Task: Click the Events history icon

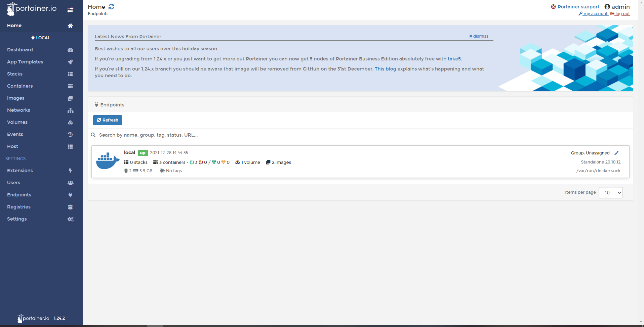Action: [x=70, y=135]
